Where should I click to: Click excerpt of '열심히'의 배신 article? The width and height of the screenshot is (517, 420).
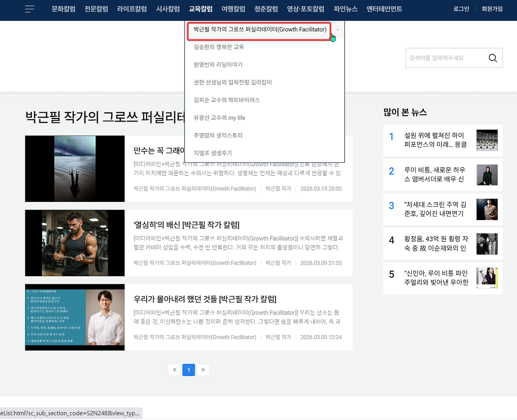coord(238,243)
